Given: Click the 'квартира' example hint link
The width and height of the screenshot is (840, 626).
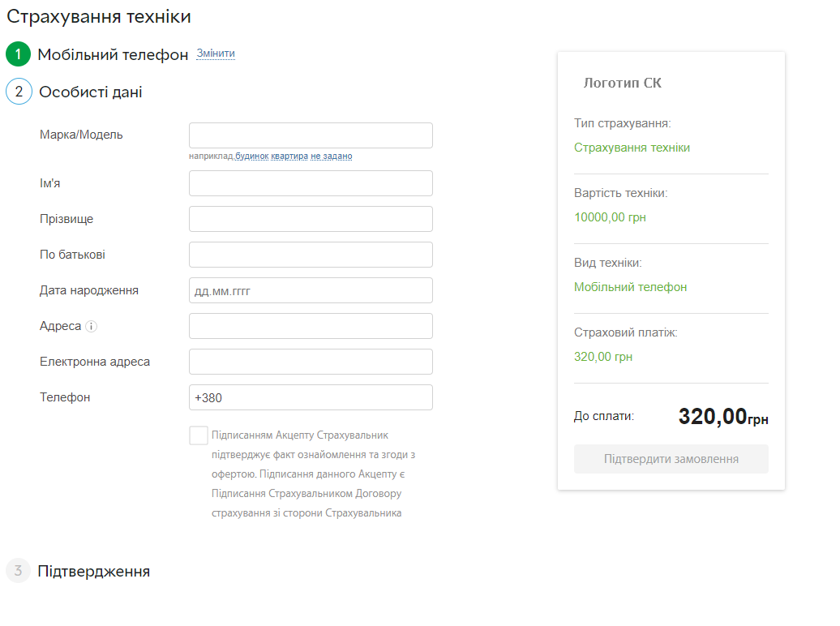Looking at the screenshot, I should (x=289, y=156).
